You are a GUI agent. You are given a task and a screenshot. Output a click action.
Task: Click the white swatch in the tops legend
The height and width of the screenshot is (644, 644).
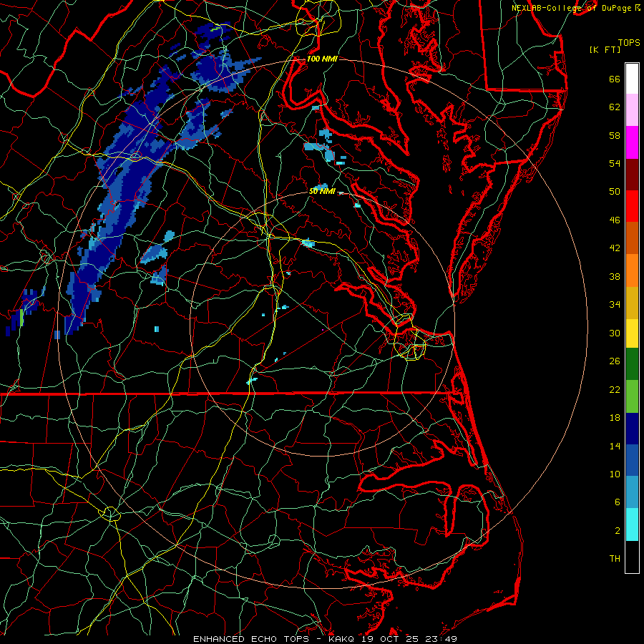click(632, 79)
